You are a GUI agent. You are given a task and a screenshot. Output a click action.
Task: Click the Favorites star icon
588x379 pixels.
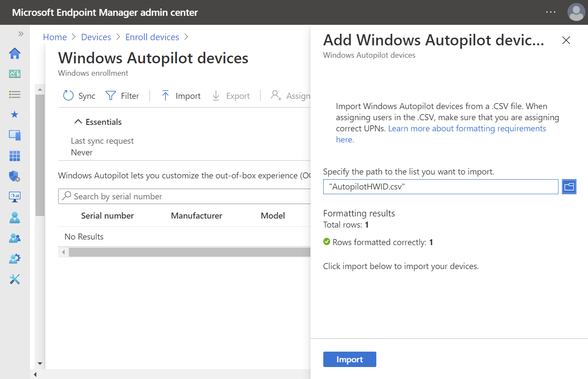tap(15, 115)
